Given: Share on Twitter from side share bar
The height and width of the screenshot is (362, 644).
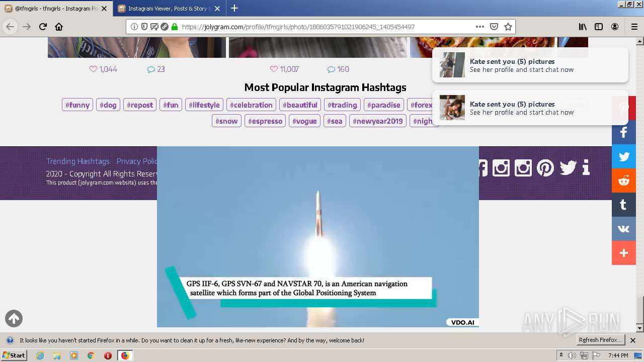Looking at the screenshot, I should (624, 156).
